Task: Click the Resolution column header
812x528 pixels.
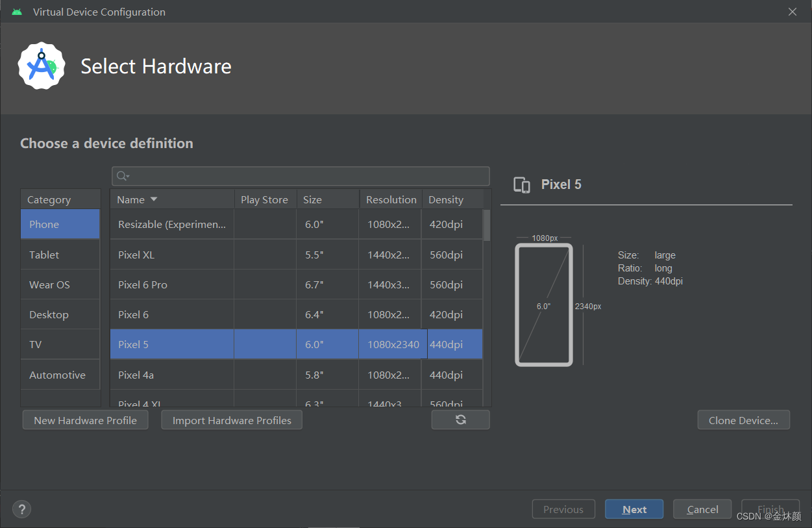Action: pos(391,199)
